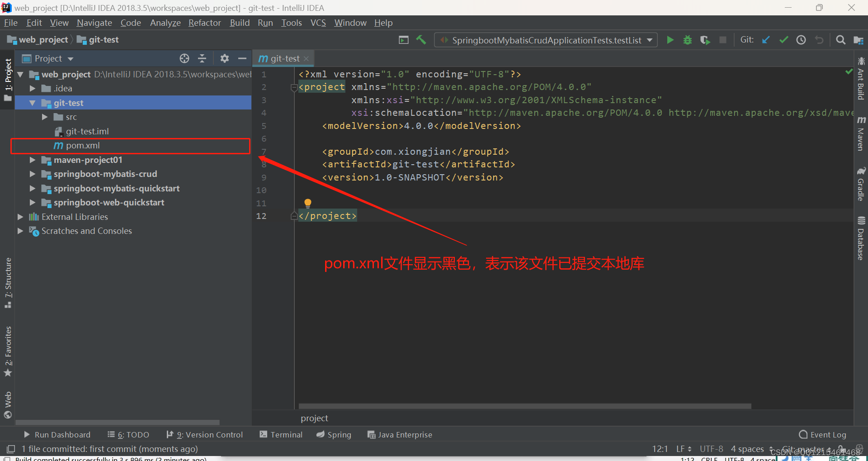Image resolution: width=868 pixels, height=461 pixels.
Task: Change UTF-8 file encoding in status bar
Action: tap(712, 449)
